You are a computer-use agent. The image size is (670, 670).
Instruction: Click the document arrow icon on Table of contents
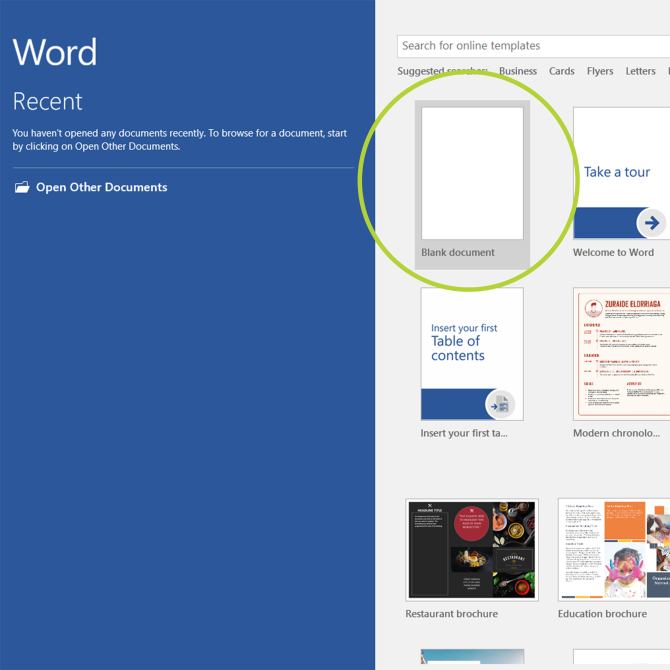coord(500,404)
